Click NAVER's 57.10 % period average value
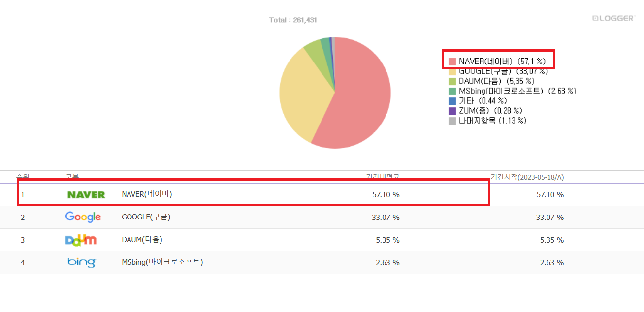This screenshot has width=644, height=312. [x=386, y=195]
